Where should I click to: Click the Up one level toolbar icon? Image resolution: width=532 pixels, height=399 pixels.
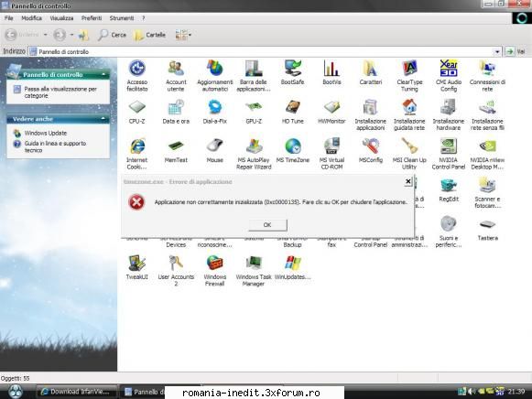(83, 35)
